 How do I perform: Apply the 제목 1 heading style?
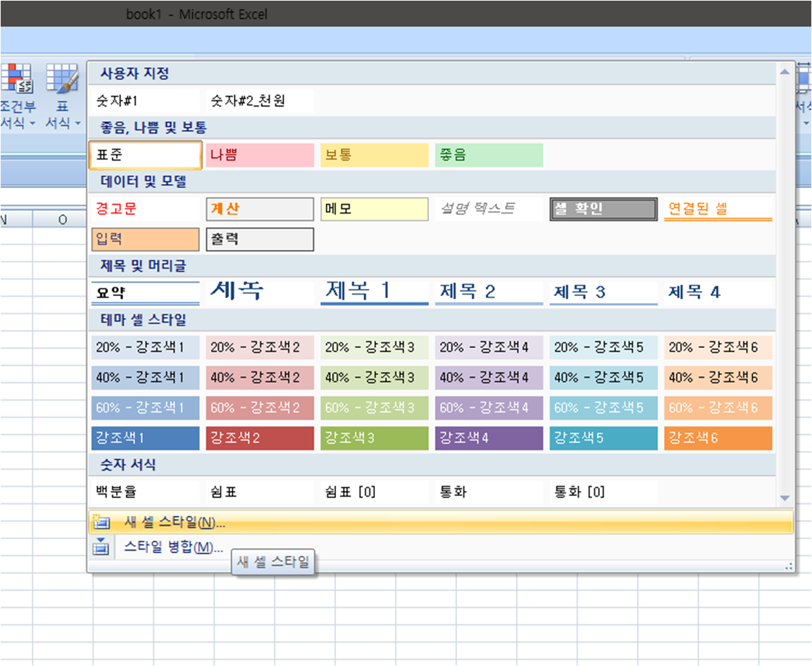pyautogui.click(x=374, y=293)
